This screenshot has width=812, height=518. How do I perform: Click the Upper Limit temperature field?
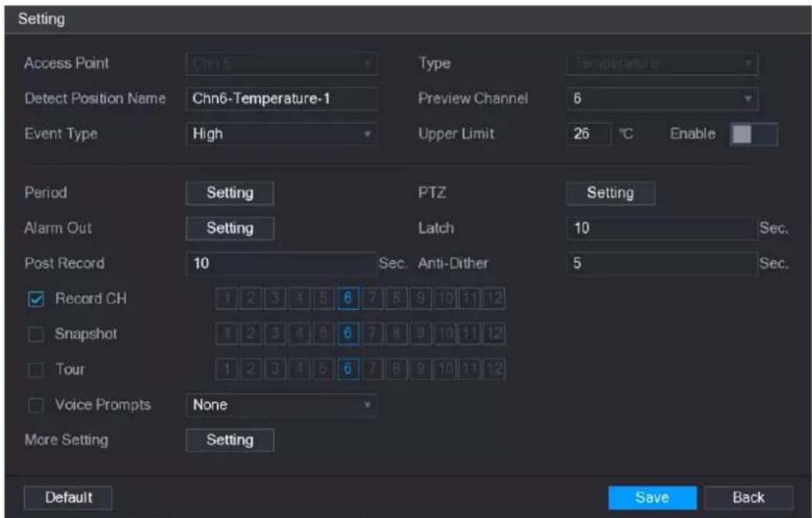[x=589, y=134]
